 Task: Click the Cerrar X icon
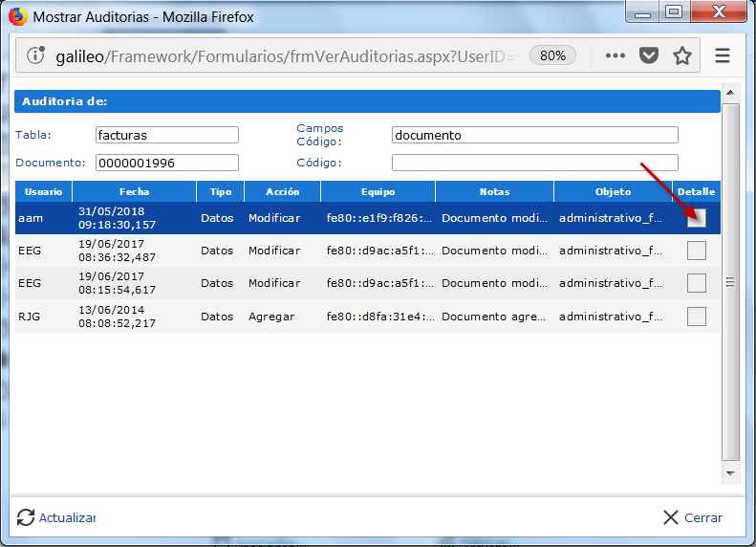671,517
